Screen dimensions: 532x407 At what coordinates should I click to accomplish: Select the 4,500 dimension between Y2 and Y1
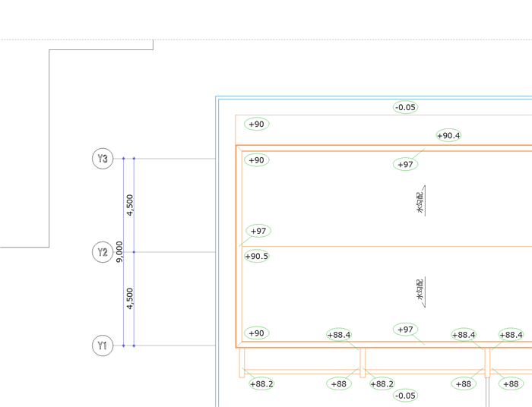pyautogui.click(x=130, y=298)
